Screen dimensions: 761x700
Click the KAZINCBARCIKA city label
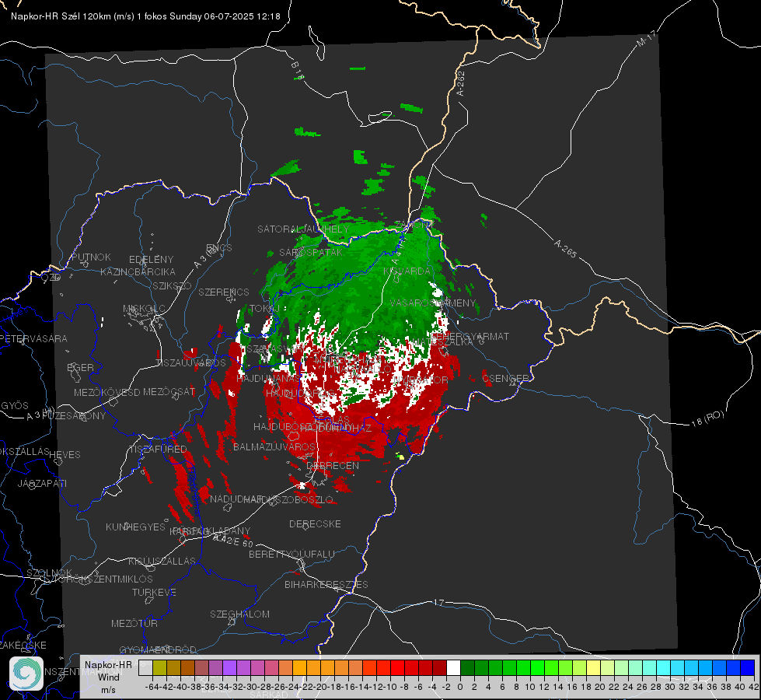tap(138, 271)
